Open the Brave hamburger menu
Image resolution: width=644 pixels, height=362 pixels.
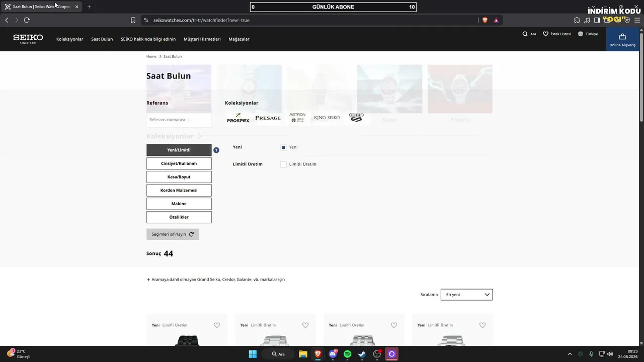(x=637, y=20)
